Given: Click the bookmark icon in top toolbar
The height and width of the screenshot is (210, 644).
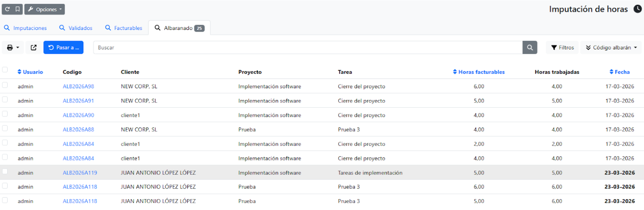Looking at the screenshot, I should [18, 9].
